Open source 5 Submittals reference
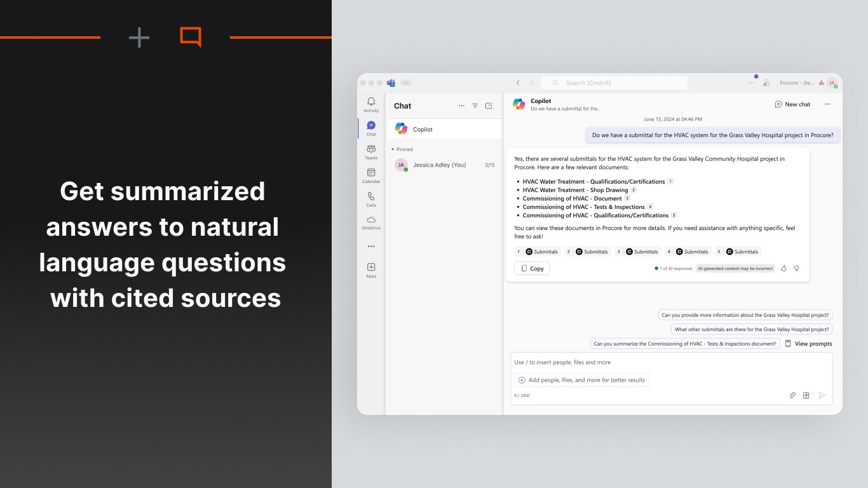 click(738, 252)
